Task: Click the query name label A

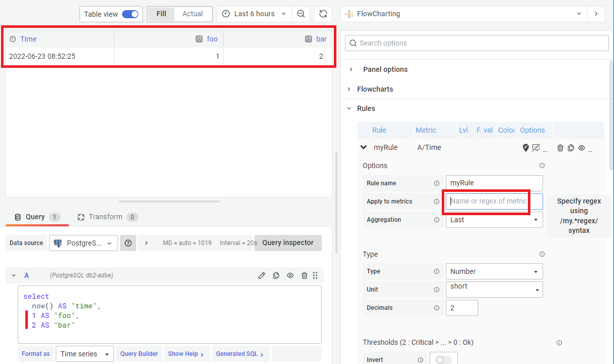Action: pyautogui.click(x=27, y=275)
